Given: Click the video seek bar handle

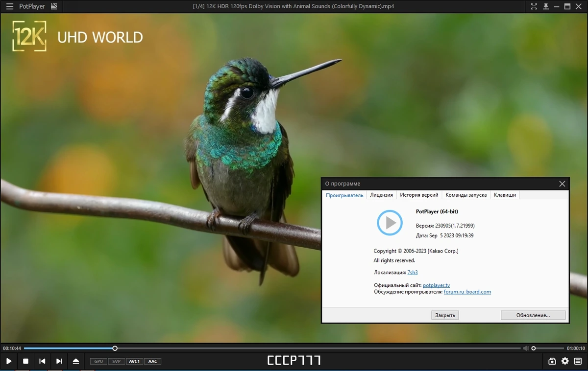Looking at the screenshot, I should pyautogui.click(x=115, y=348).
